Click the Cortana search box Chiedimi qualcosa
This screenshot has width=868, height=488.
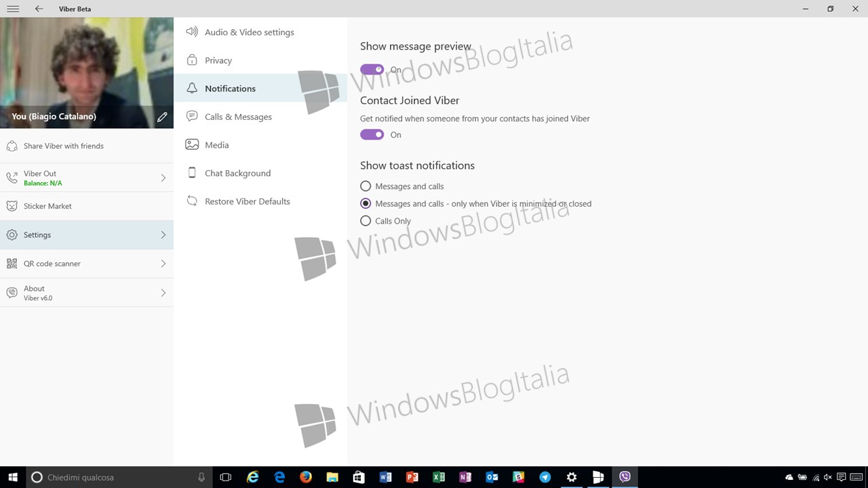coord(119,477)
